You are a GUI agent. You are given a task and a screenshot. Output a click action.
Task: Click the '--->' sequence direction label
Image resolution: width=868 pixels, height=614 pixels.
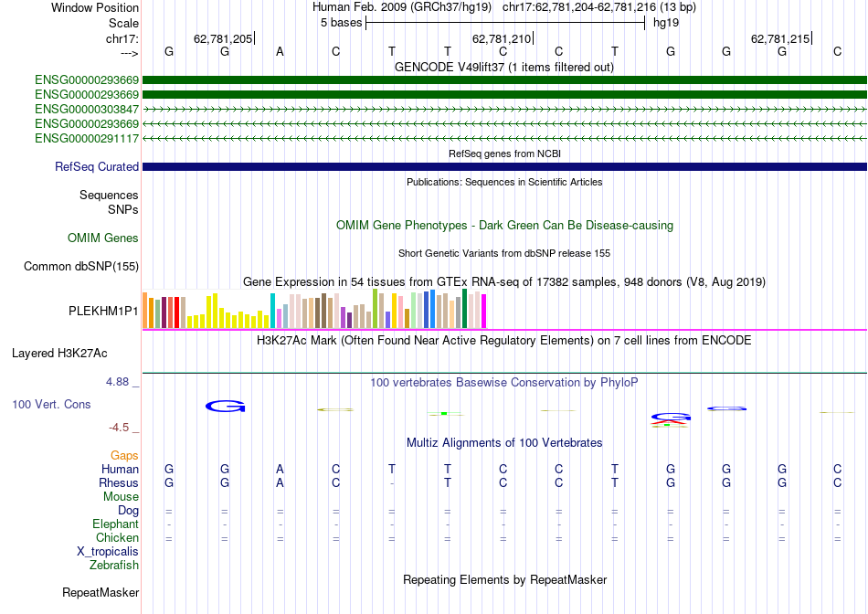point(129,53)
